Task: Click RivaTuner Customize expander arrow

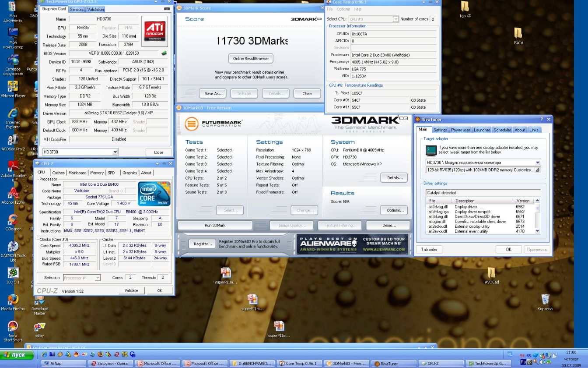Action: pos(537,170)
